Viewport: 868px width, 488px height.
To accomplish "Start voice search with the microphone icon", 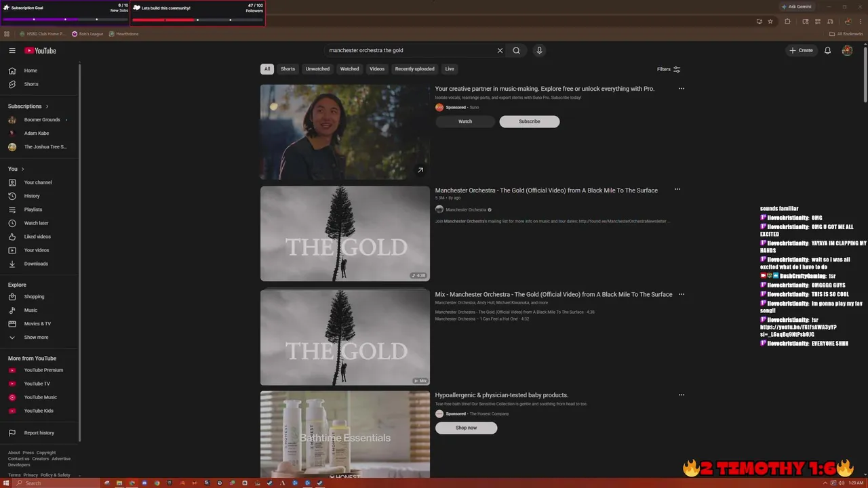I will (539, 50).
